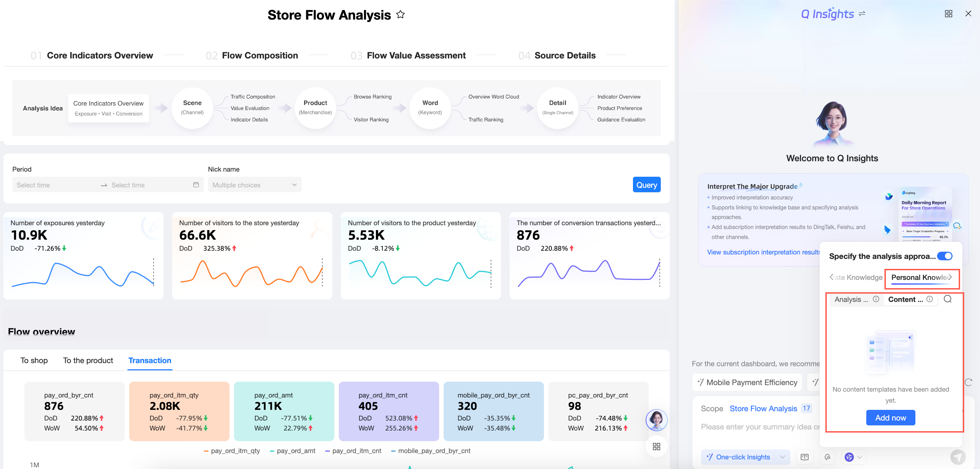Click the purple model logo icon
The height and width of the screenshot is (469, 980).
point(849,457)
